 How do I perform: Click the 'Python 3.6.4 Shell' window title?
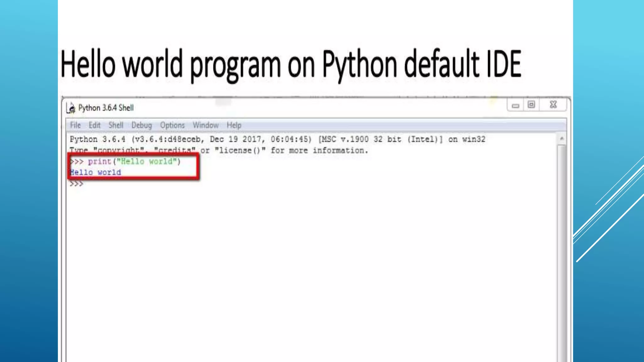(106, 108)
